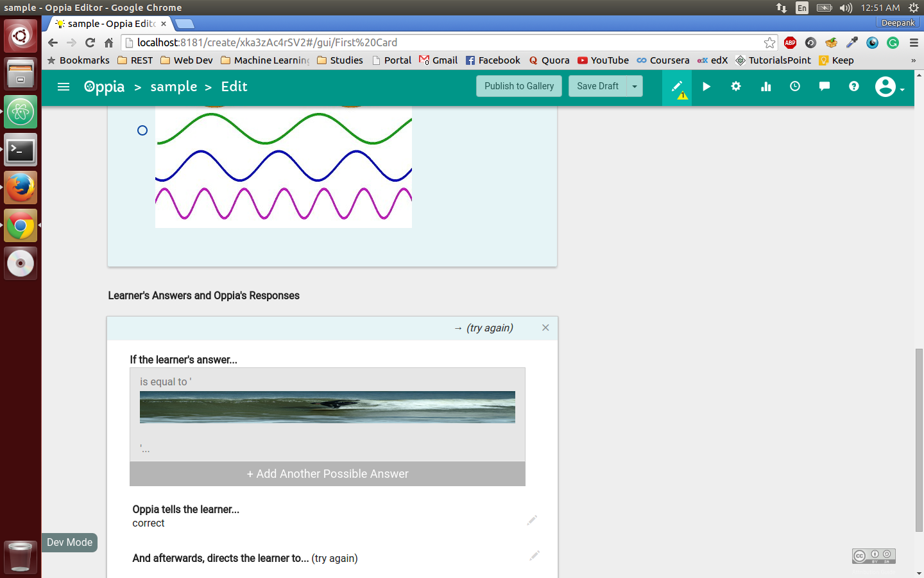Open the user profile avatar menu
The height and width of the screenshot is (578, 924).
click(x=889, y=87)
